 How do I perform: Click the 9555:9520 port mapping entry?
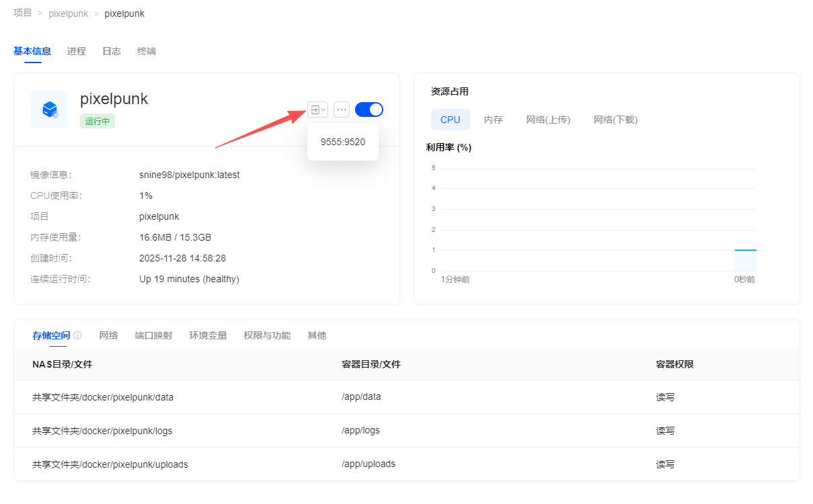click(x=343, y=142)
